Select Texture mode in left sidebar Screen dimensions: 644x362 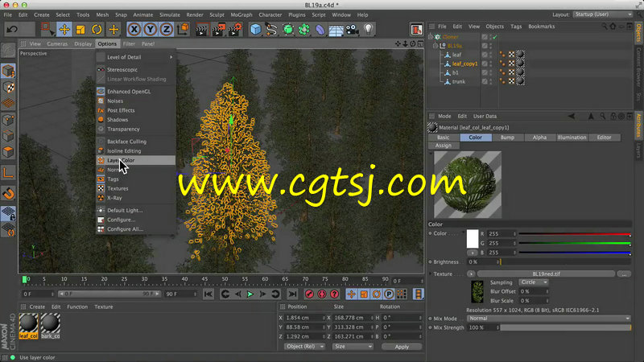click(8, 87)
